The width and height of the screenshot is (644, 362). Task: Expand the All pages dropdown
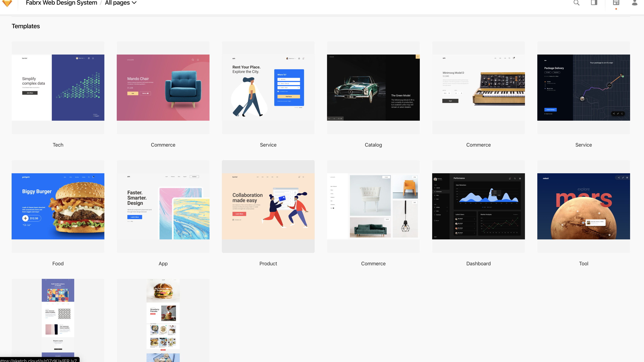(121, 3)
